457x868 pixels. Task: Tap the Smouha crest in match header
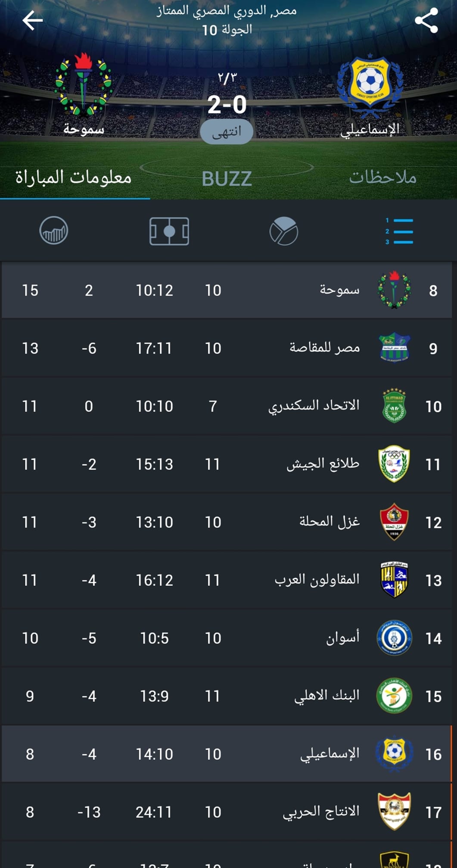pos(83,85)
